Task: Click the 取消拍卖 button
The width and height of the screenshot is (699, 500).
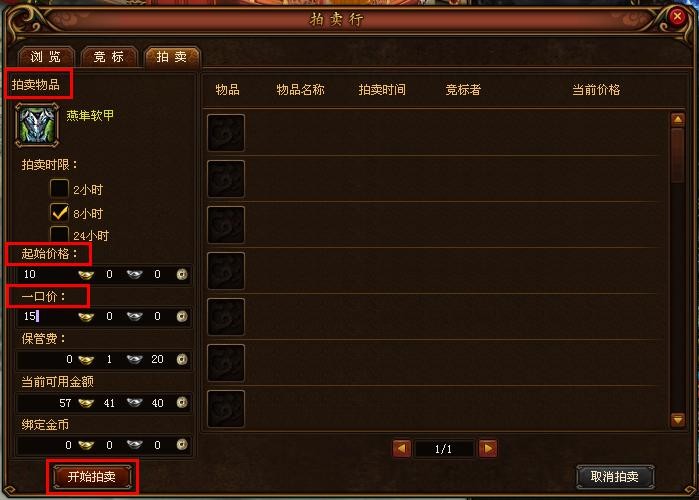Action: pyautogui.click(x=615, y=477)
